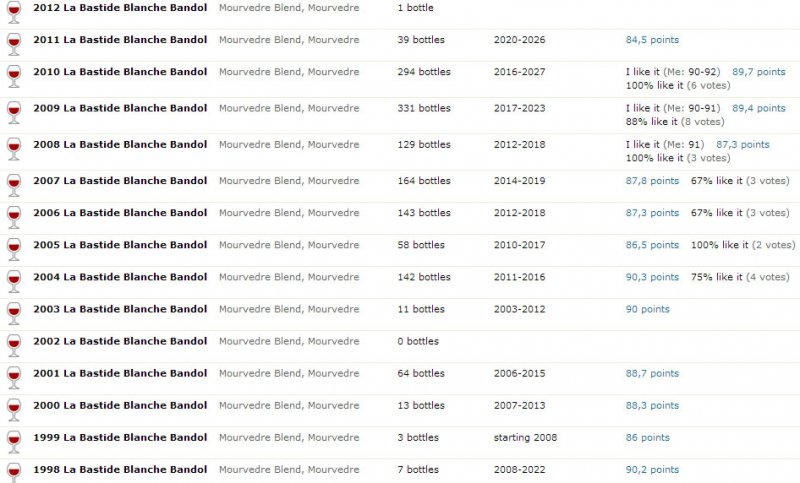Open 1998 La Bastide Blanche Bandol entry
This screenshot has width=800, height=483.
pos(120,470)
